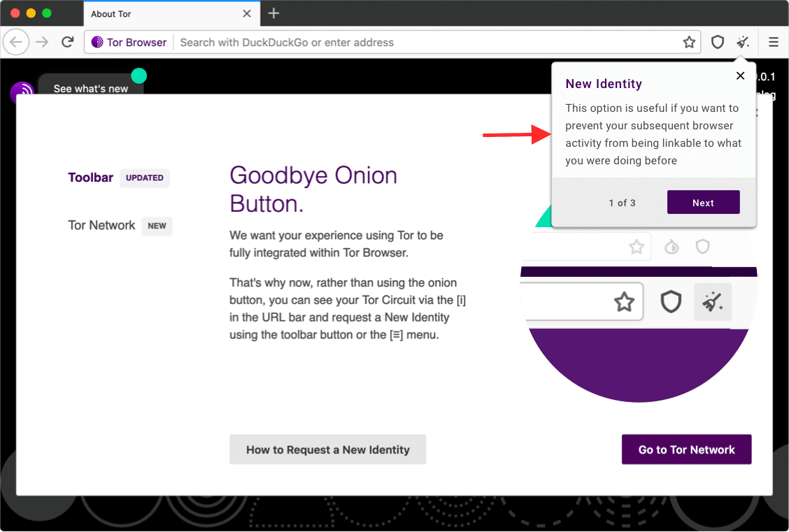Click Next in New Identity popup

(703, 203)
